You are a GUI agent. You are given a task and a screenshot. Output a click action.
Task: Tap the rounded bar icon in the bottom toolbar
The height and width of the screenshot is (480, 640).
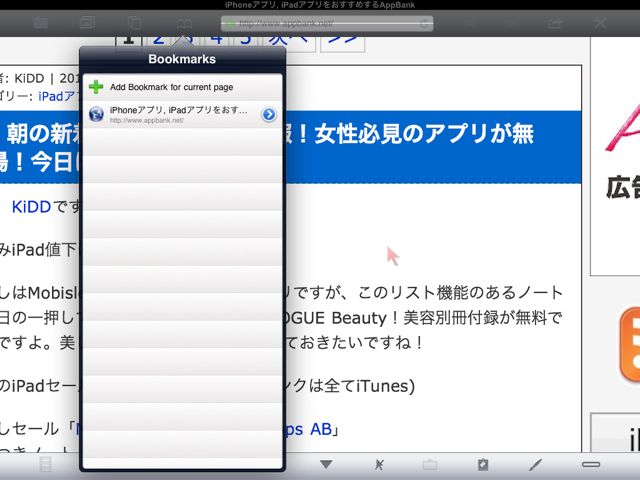[591, 464]
